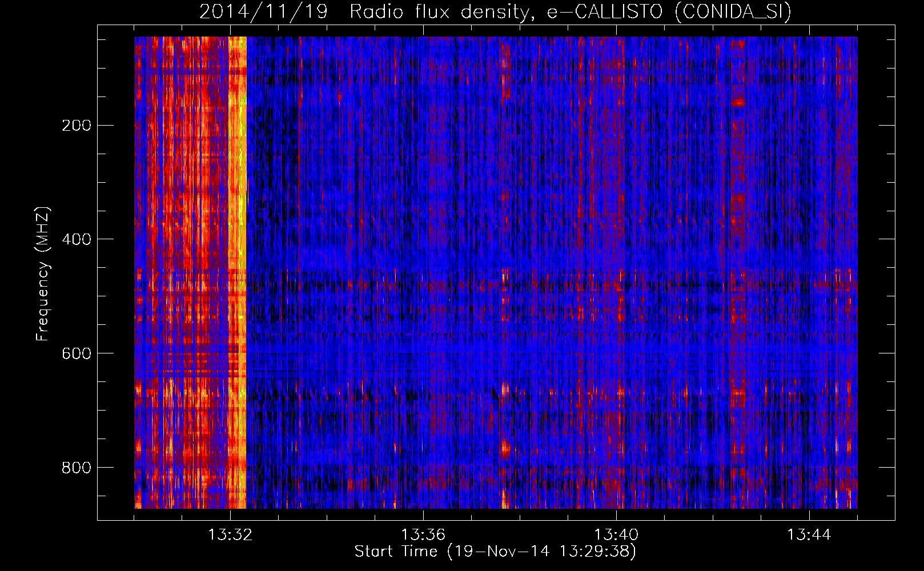Image resolution: width=924 pixels, height=571 pixels.
Task: Click the 400 frequency tick label
Action: [77, 239]
